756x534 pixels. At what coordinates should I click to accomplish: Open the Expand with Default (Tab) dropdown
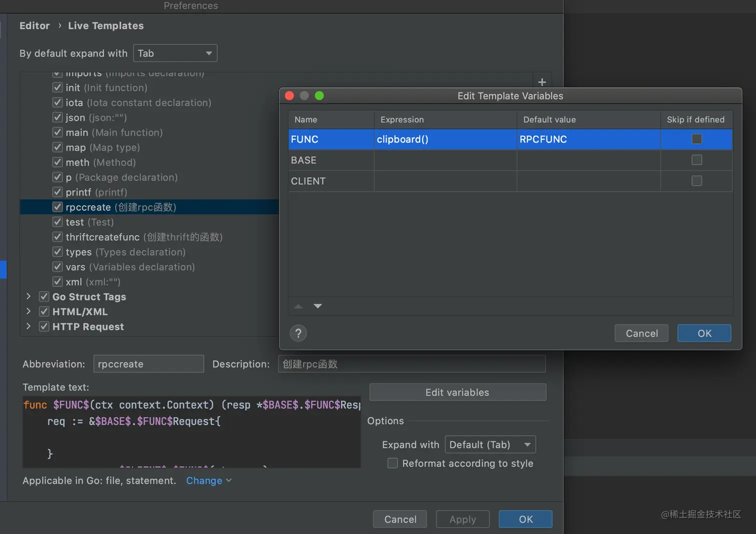490,445
